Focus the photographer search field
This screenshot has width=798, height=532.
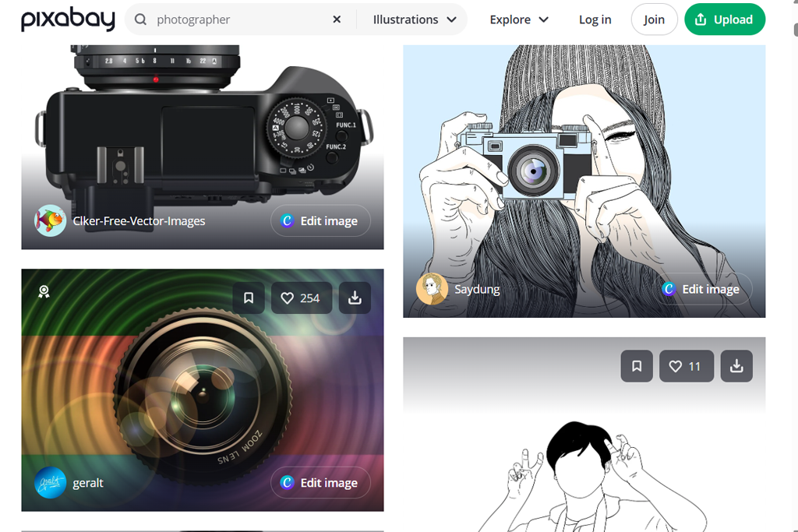(240, 19)
